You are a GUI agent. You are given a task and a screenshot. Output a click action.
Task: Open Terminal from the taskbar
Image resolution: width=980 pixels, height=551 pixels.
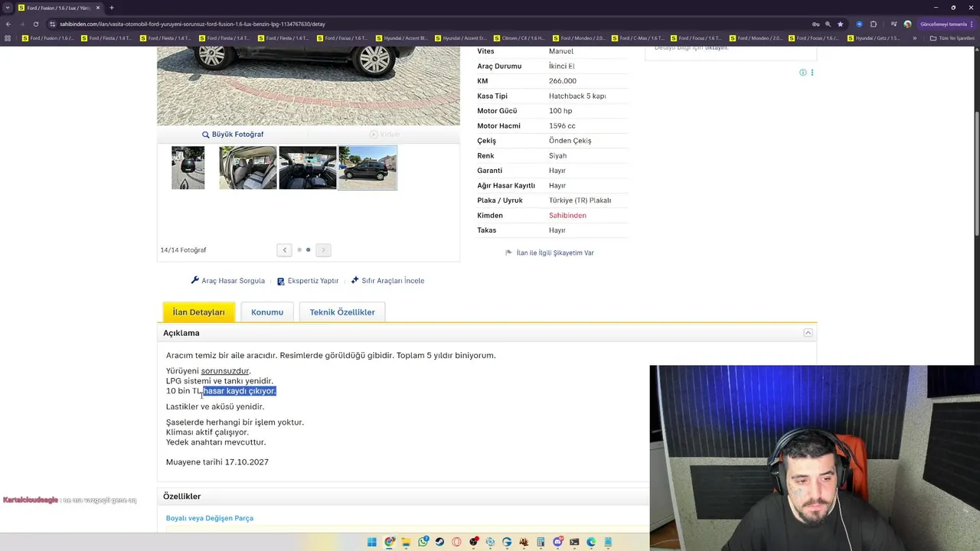[x=574, y=542]
